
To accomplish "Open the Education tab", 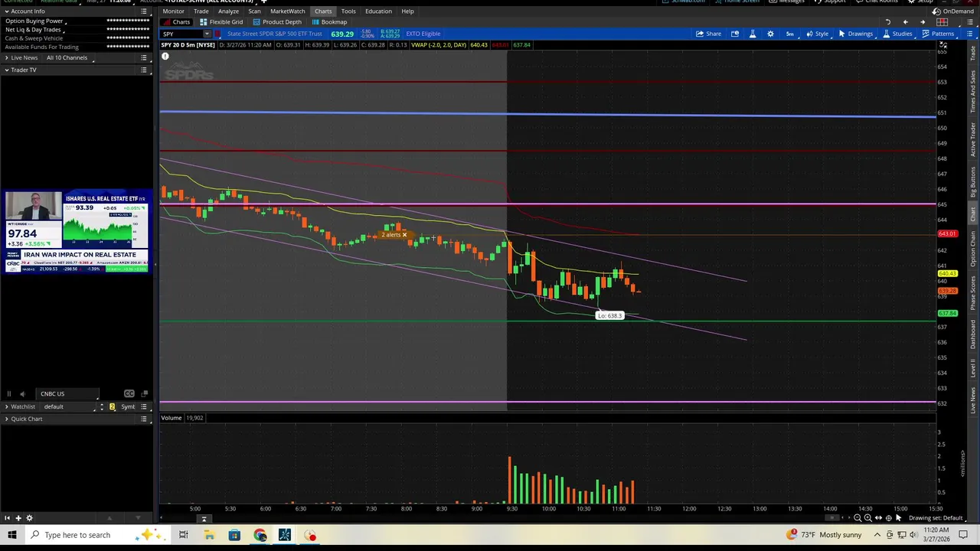I will 378,11.
